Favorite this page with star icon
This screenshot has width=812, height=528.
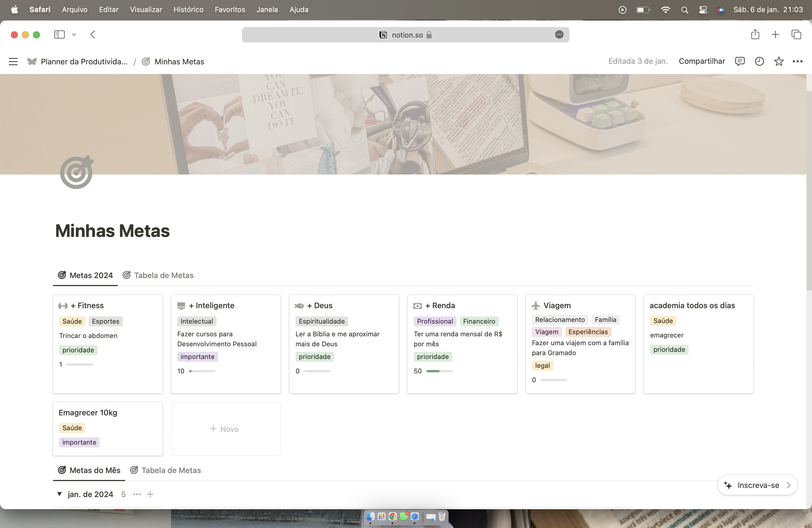pos(779,61)
